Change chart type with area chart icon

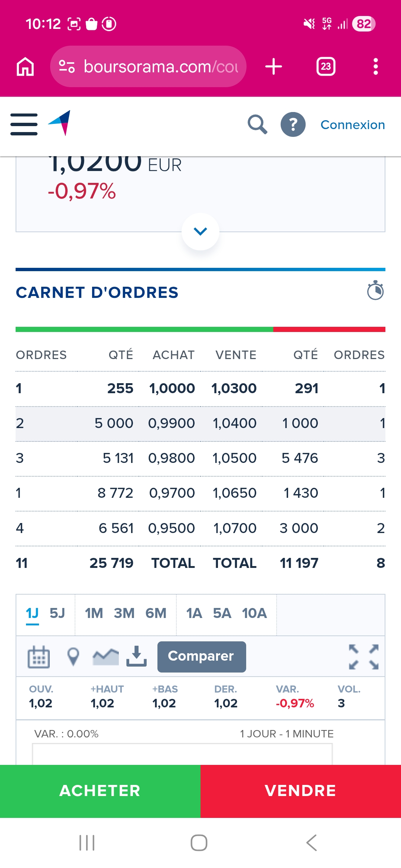(106, 657)
